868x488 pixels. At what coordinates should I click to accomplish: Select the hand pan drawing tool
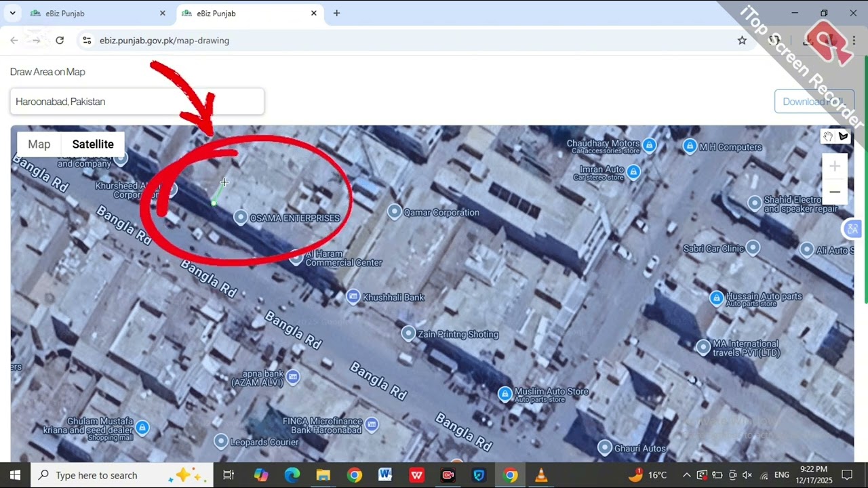828,136
